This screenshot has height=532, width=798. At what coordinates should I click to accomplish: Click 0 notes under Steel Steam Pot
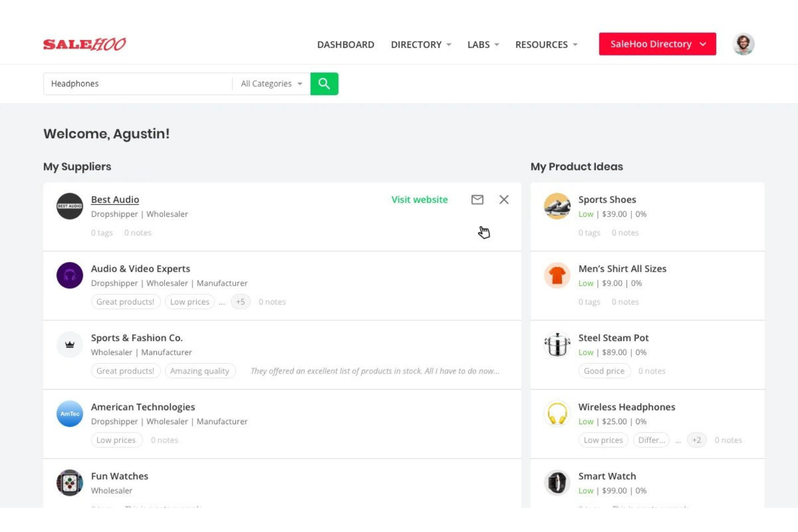(x=652, y=371)
